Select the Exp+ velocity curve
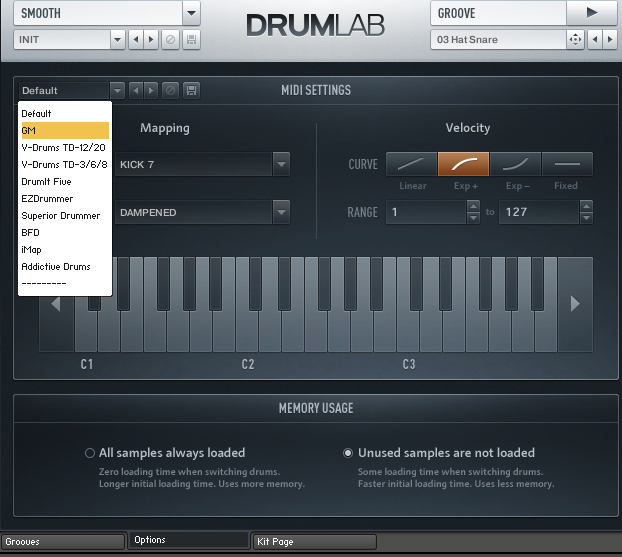 click(x=463, y=164)
